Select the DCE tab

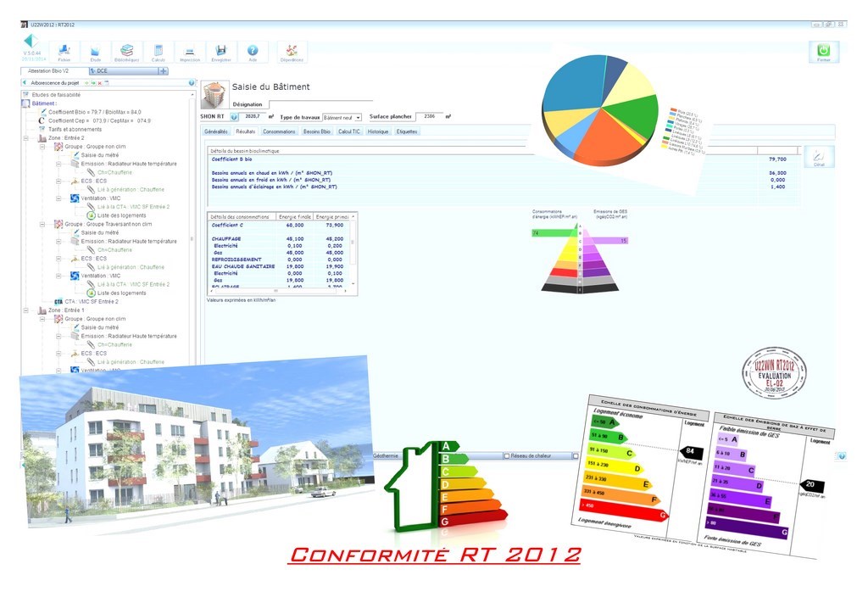pos(124,71)
